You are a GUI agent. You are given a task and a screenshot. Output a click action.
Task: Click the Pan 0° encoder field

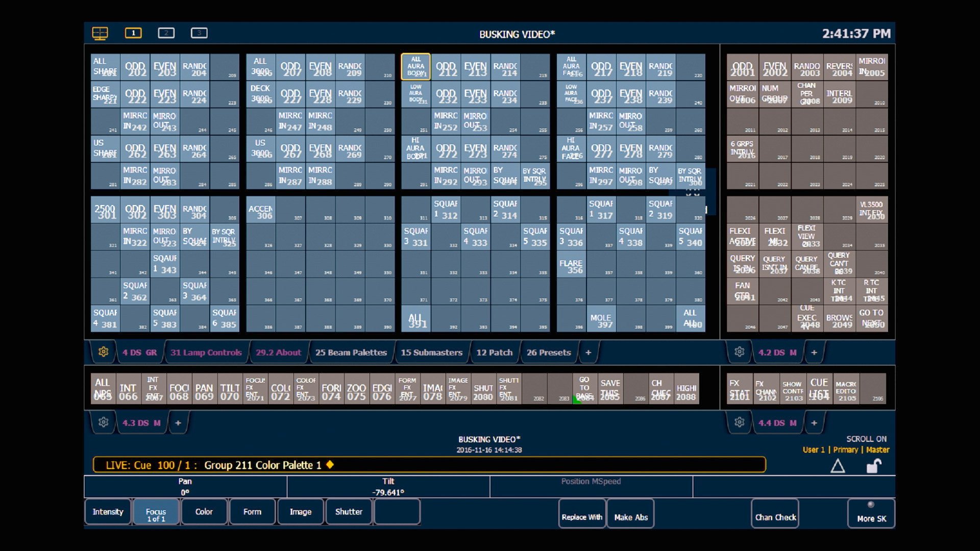point(185,487)
